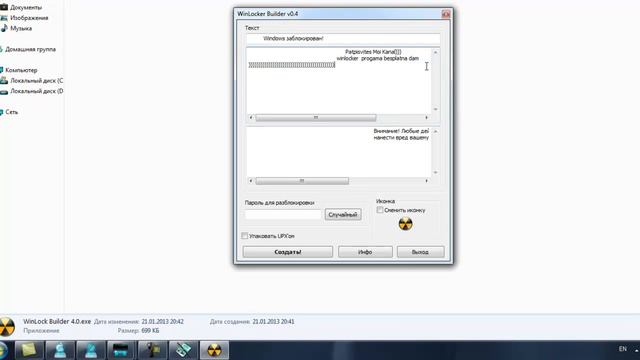Enable the Сменить иконку checkbox
Image resolution: width=640 pixels, height=360 pixels.
coord(380,210)
